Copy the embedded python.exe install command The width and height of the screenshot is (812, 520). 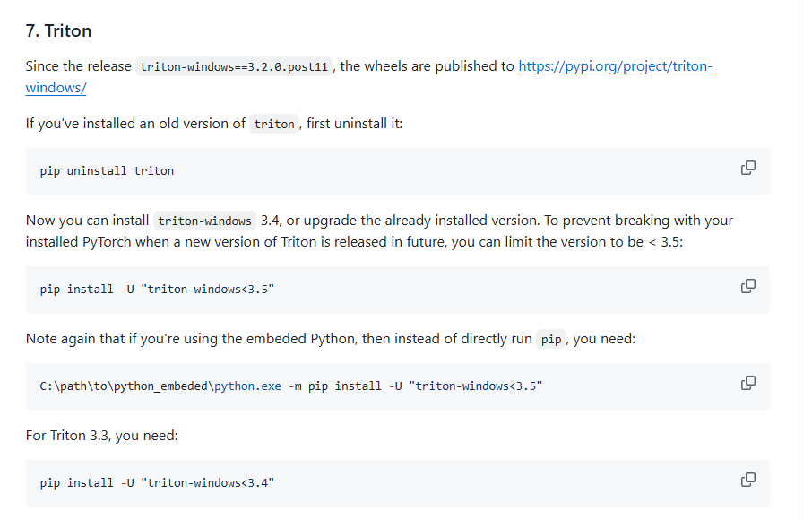click(x=747, y=383)
